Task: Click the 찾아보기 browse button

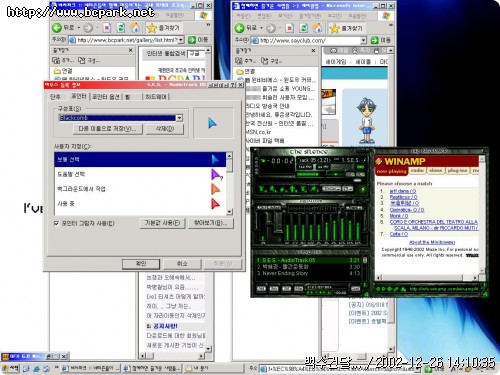Action: coord(211,223)
